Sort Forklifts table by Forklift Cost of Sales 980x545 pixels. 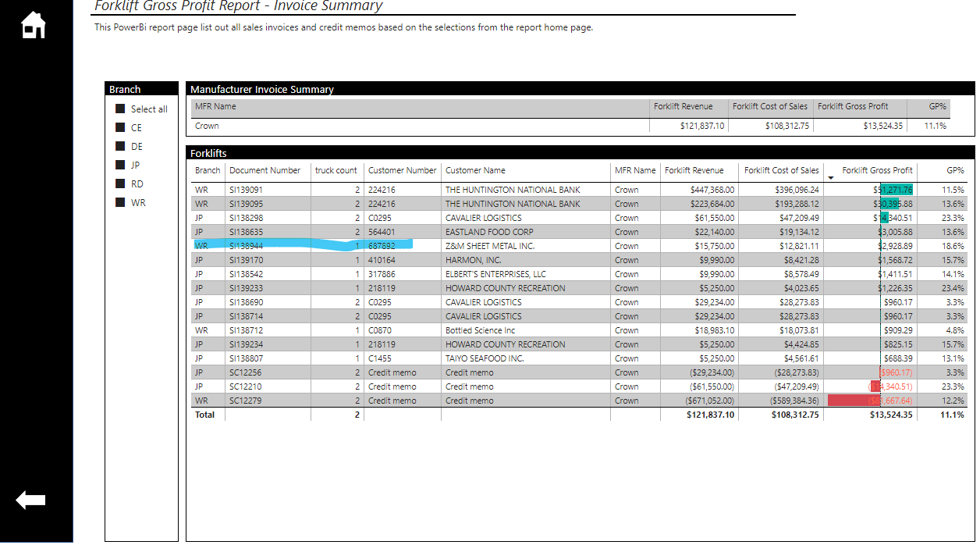pos(782,170)
